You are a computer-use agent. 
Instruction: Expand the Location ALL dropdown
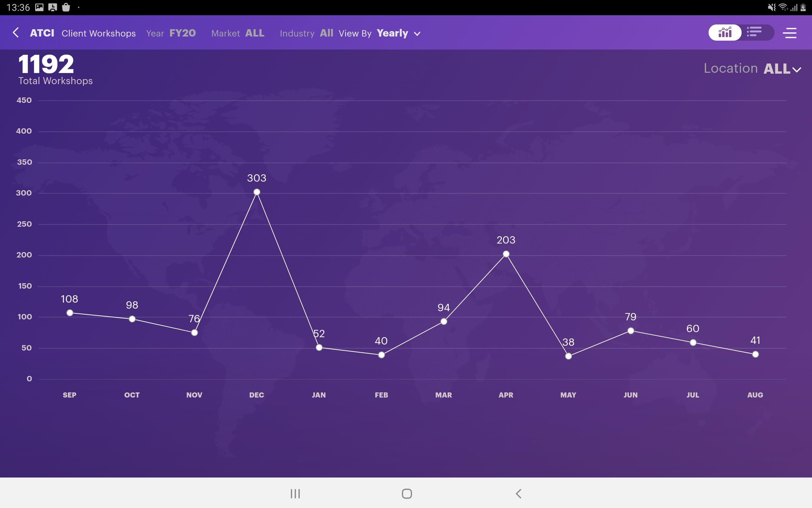click(x=752, y=69)
